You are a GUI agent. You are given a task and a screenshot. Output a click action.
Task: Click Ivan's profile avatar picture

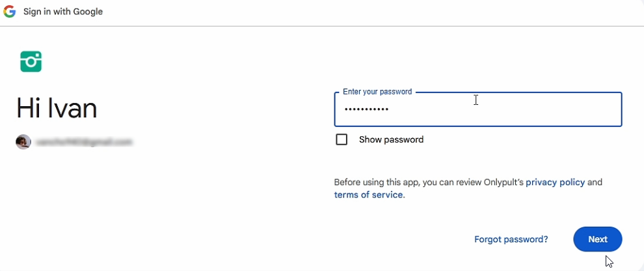click(23, 141)
